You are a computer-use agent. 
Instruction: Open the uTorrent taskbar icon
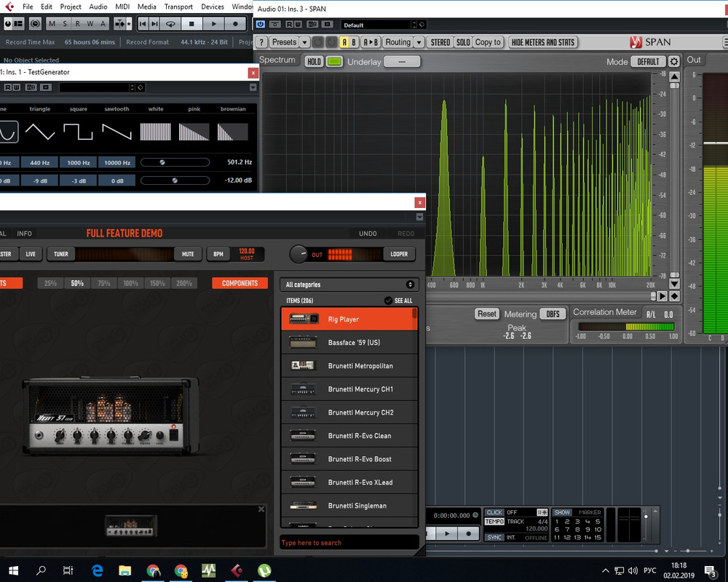click(264, 570)
